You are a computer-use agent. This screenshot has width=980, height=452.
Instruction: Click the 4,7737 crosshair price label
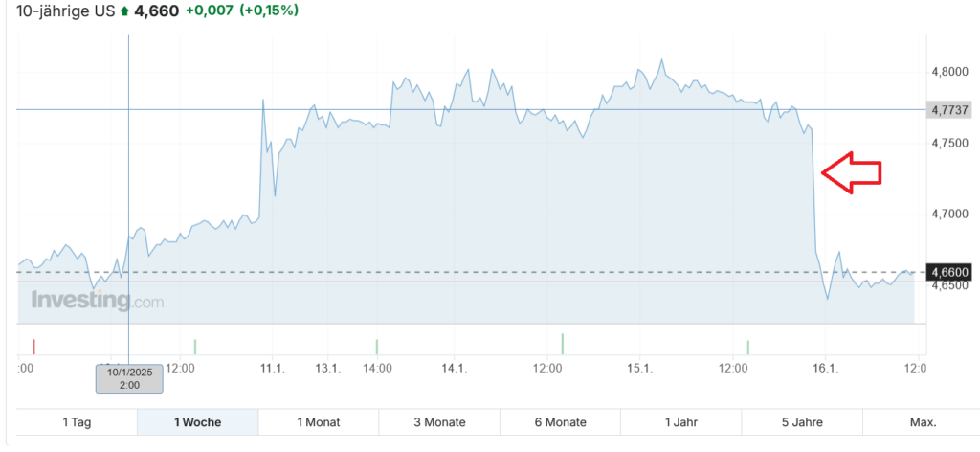click(950, 110)
